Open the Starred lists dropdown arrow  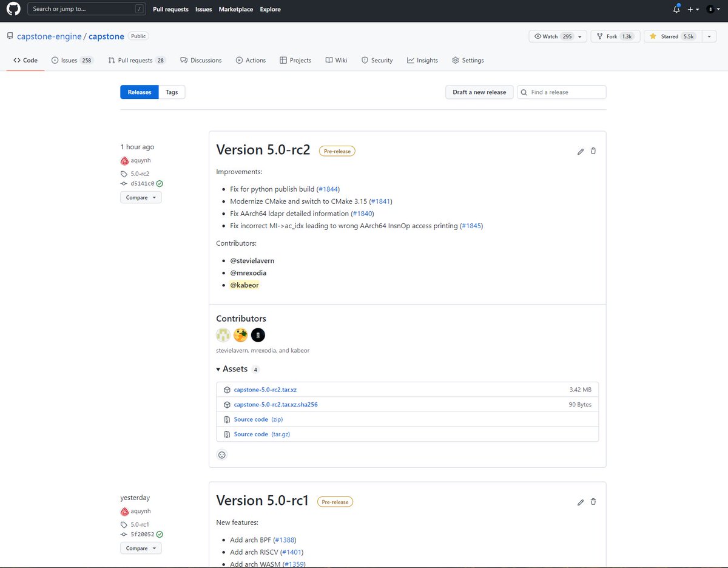(x=709, y=36)
